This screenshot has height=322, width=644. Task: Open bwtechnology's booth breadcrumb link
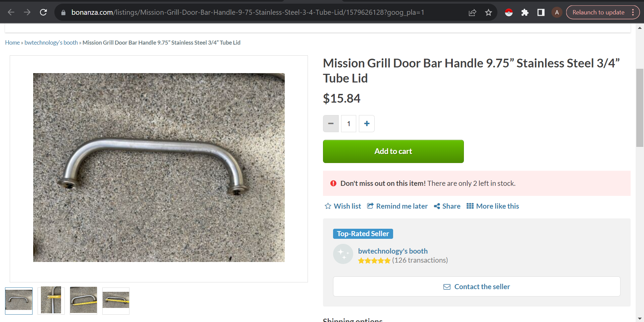pyautogui.click(x=51, y=43)
